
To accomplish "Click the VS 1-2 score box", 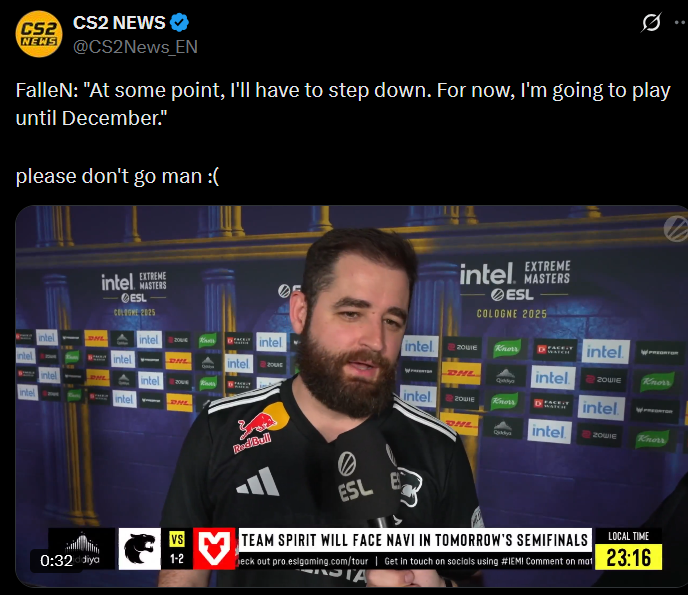I will click(177, 549).
